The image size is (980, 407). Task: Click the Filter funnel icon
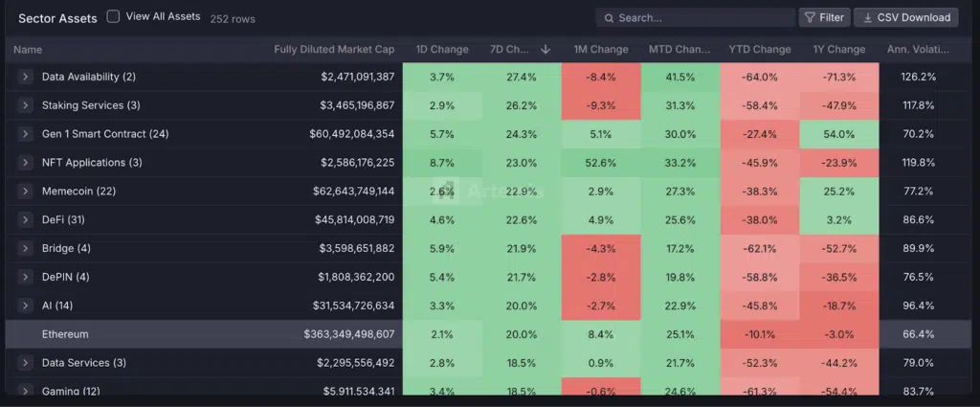(x=810, y=17)
